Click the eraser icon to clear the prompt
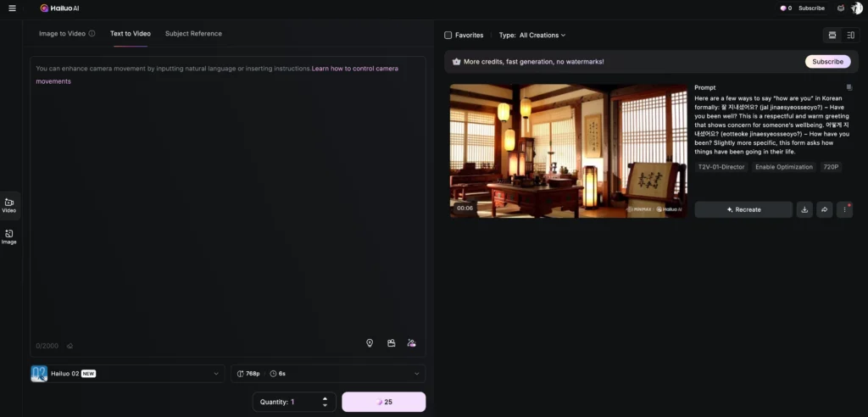The height and width of the screenshot is (417, 868). [x=70, y=346]
